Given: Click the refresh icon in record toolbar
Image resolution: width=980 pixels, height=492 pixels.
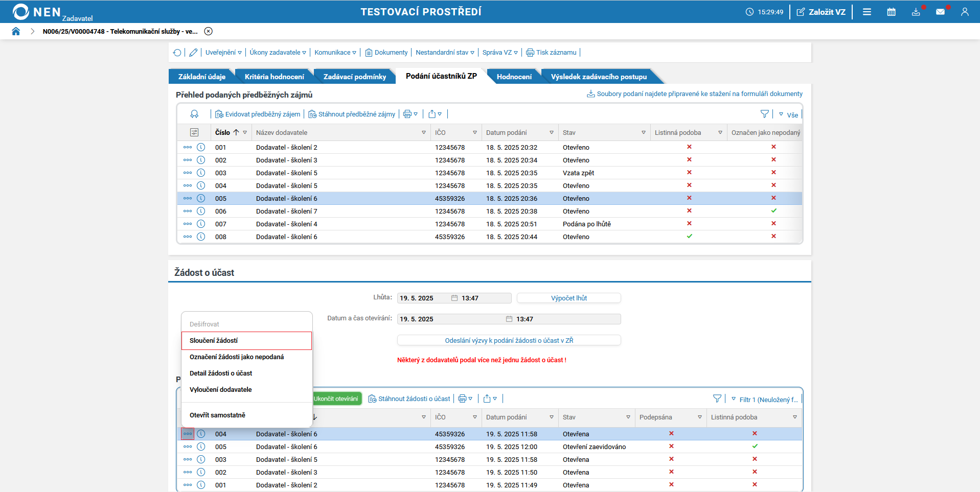Looking at the screenshot, I should [x=177, y=53].
